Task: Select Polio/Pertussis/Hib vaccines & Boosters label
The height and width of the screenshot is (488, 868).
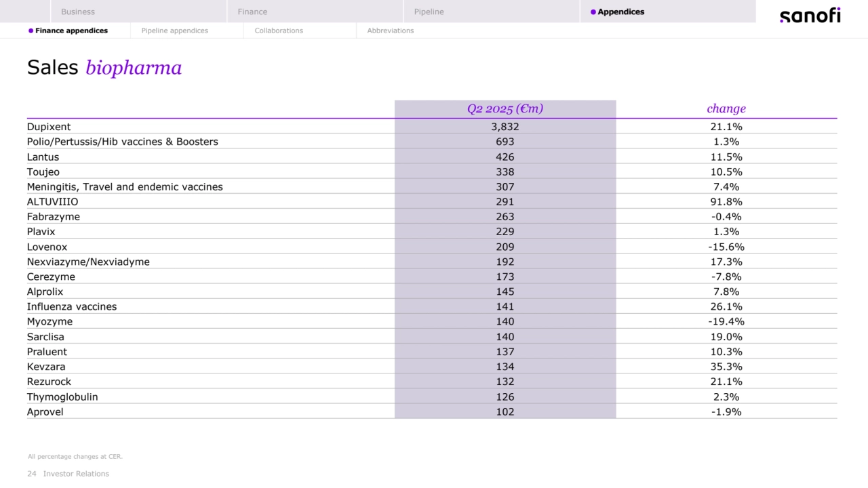Action: (x=123, y=142)
